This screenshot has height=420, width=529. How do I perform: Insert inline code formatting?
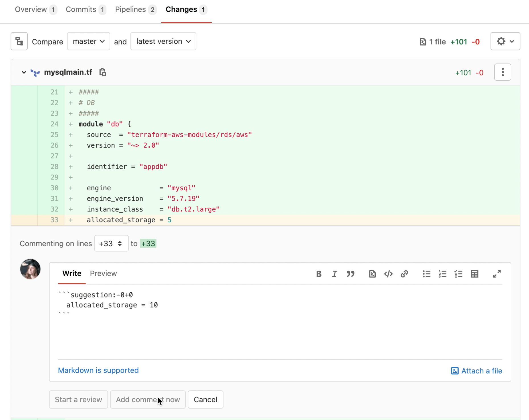(388, 274)
